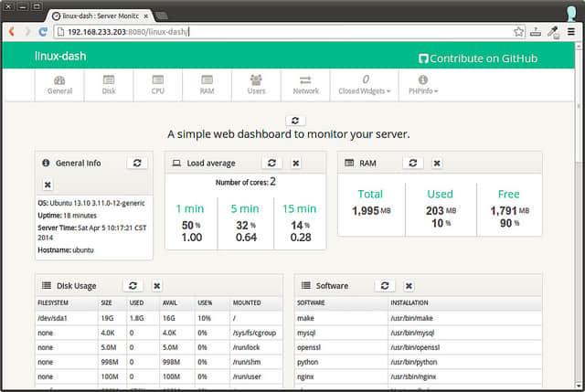This screenshot has width=585, height=392.
Task: Open the Network navigation item
Action: pyautogui.click(x=306, y=85)
